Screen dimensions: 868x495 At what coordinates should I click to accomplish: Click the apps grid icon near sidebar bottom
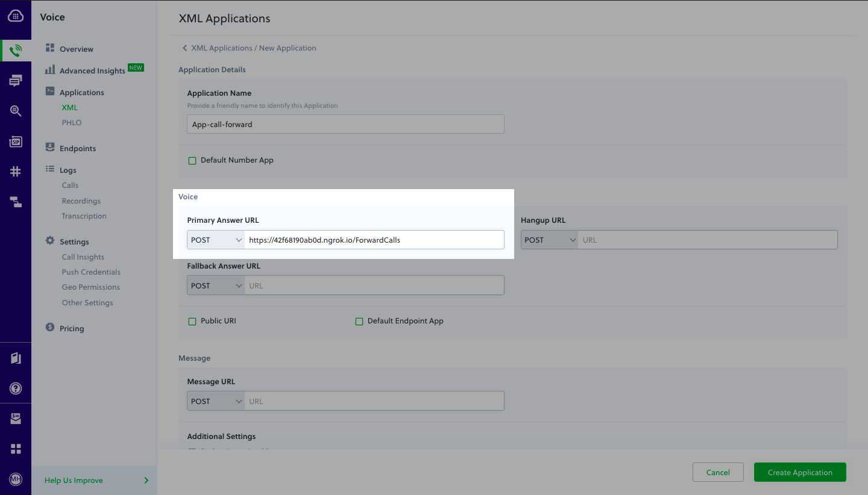pyautogui.click(x=16, y=449)
